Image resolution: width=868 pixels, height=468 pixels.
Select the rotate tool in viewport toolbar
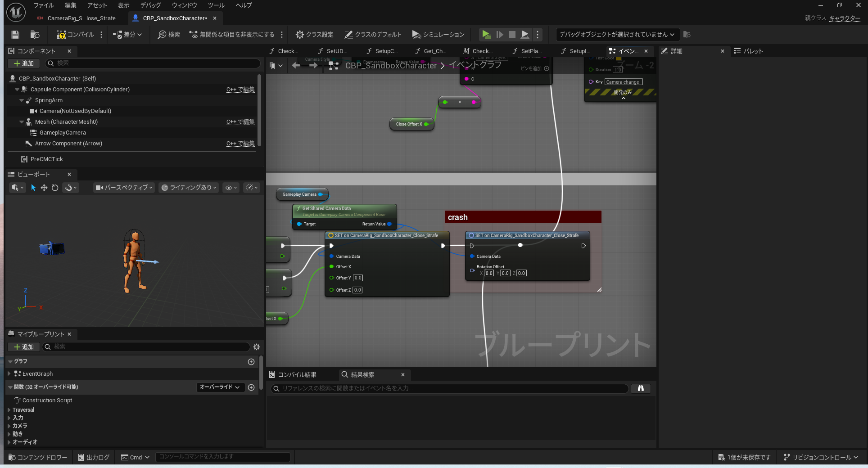55,188
